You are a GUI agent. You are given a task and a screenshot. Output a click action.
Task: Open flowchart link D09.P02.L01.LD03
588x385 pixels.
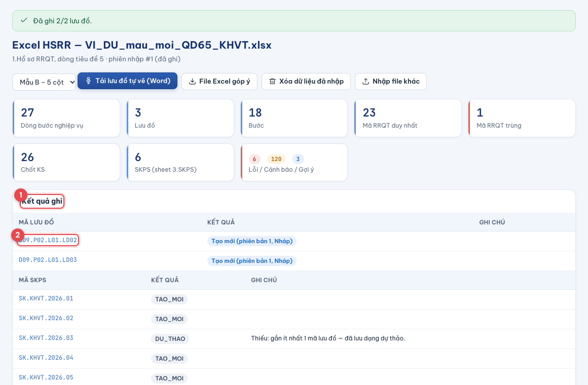point(48,260)
